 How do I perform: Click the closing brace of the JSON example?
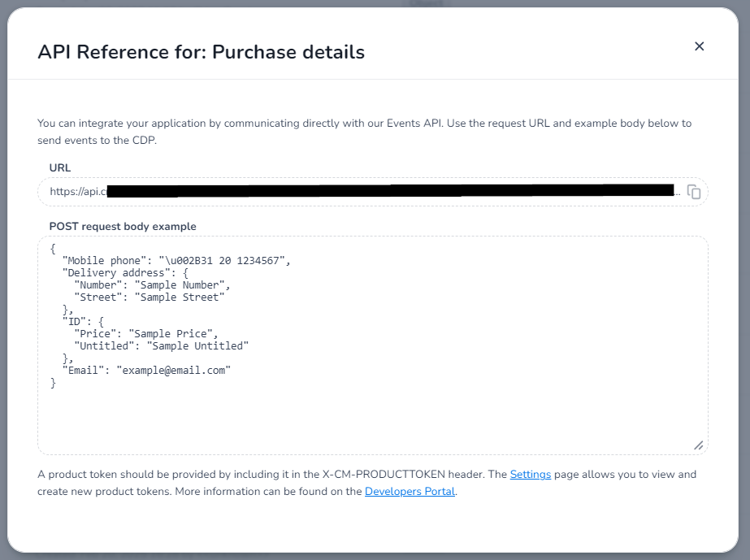coord(53,383)
